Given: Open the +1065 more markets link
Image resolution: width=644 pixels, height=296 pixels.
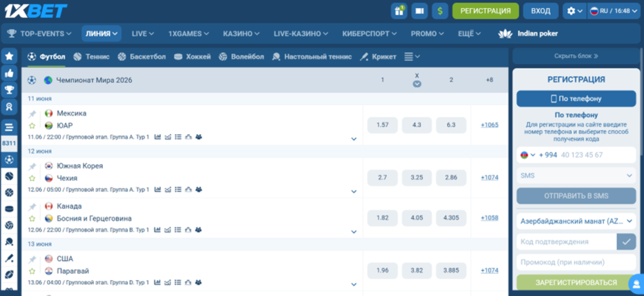Looking at the screenshot, I should click(x=489, y=125).
